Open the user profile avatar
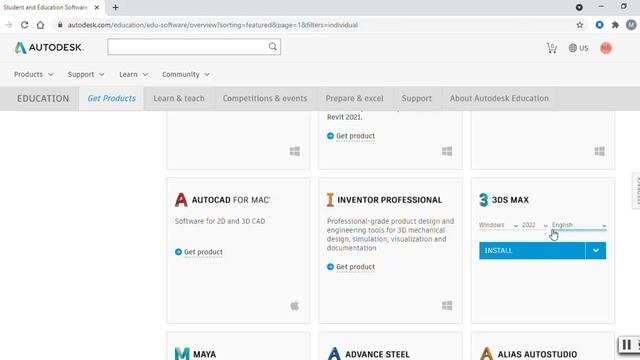Image resolution: width=640 pixels, height=360 pixels. point(606,48)
